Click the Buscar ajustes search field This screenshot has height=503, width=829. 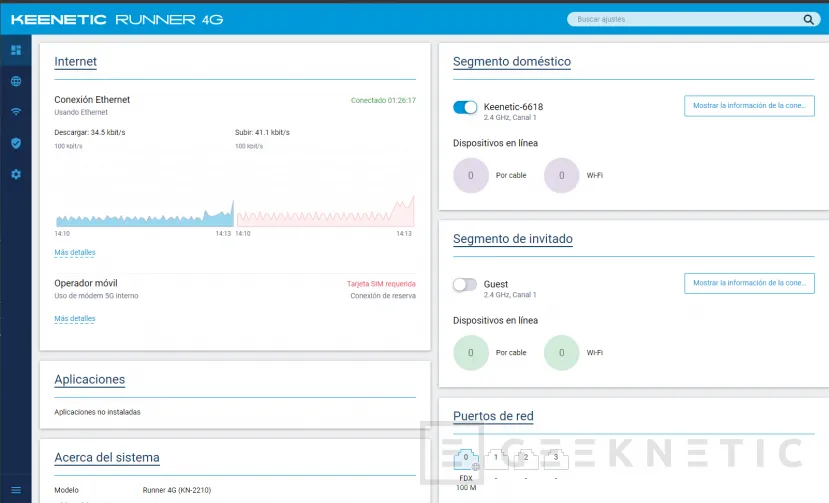(685, 19)
